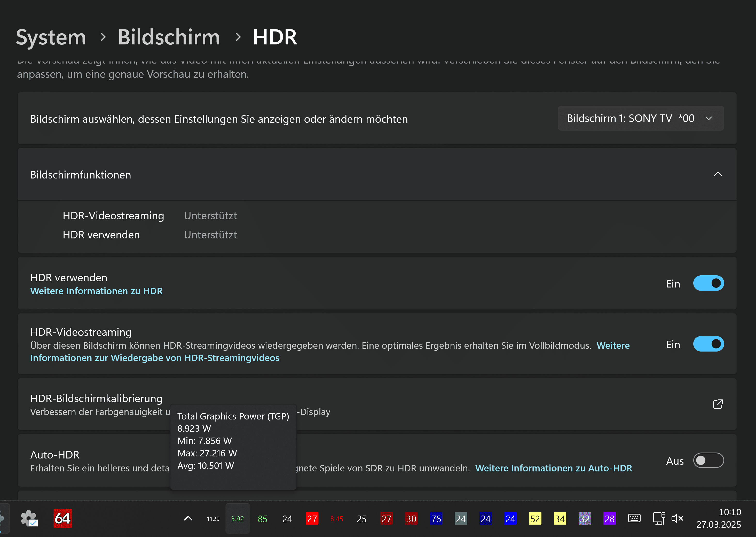Collapse the Bildschirmfunktionen section
The width and height of the screenshot is (756, 537).
[x=718, y=174]
